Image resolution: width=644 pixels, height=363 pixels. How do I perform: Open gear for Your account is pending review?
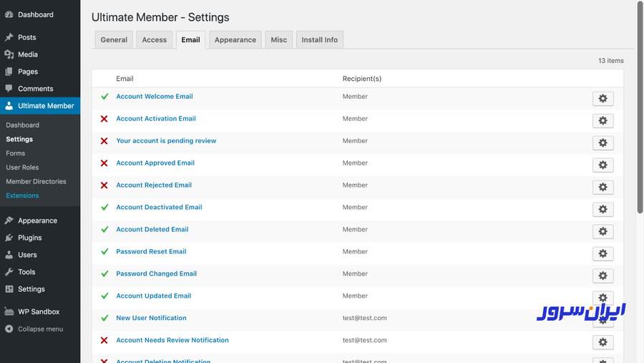pos(602,143)
